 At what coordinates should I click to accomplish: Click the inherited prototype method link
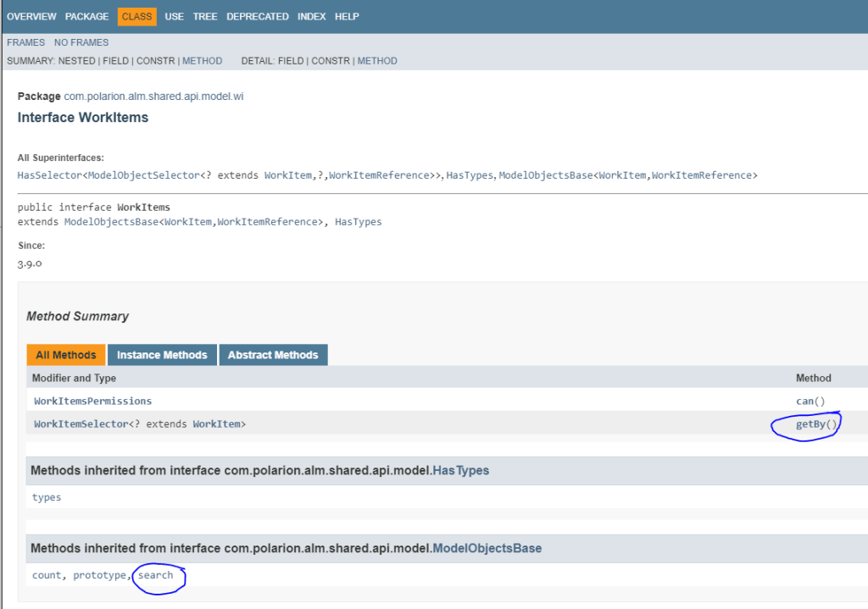97,575
